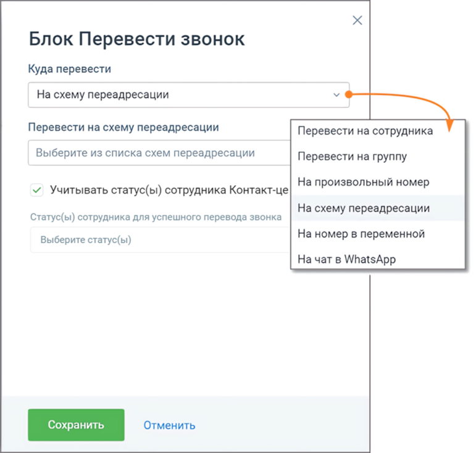Image resolution: width=476 pixels, height=453 pixels.
Task: Toggle Учитывать статус(ы) сотрудника checkbox
Action: (36, 190)
